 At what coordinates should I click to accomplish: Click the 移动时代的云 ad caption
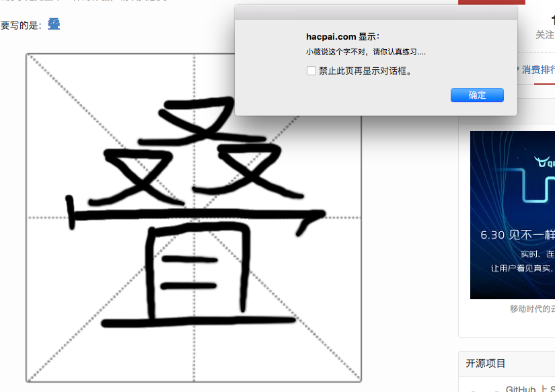coord(532,309)
